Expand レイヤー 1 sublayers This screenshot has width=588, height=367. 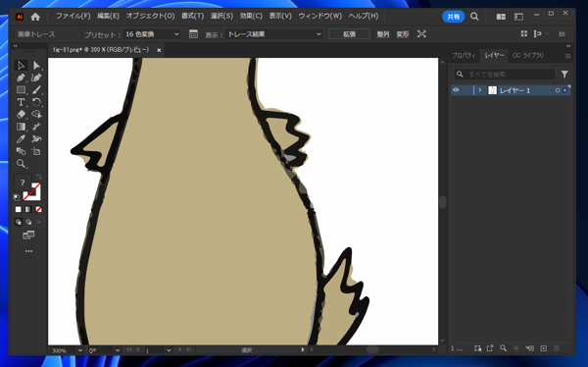pos(480,90)
